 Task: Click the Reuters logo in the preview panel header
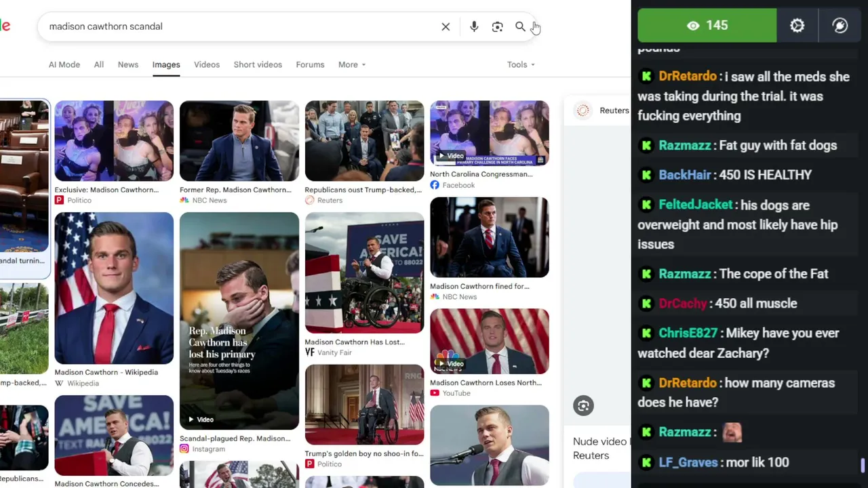pos(583,110)
